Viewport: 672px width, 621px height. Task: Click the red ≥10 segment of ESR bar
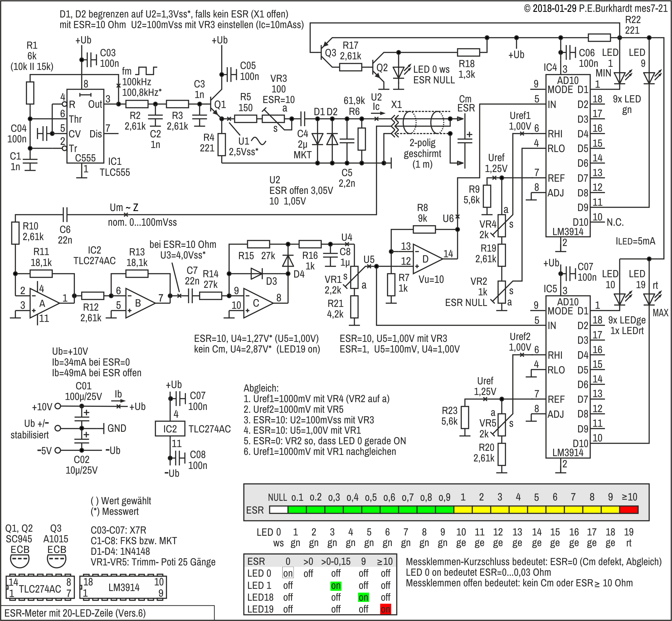point(629,510)
